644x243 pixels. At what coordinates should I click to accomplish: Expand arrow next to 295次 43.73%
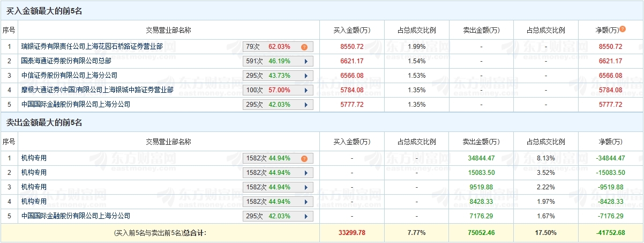306,76
